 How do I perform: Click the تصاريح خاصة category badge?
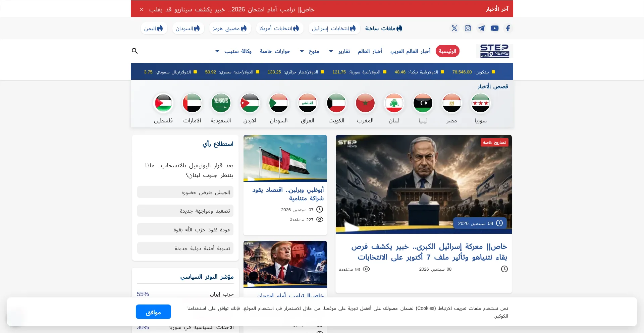(494, 143)
